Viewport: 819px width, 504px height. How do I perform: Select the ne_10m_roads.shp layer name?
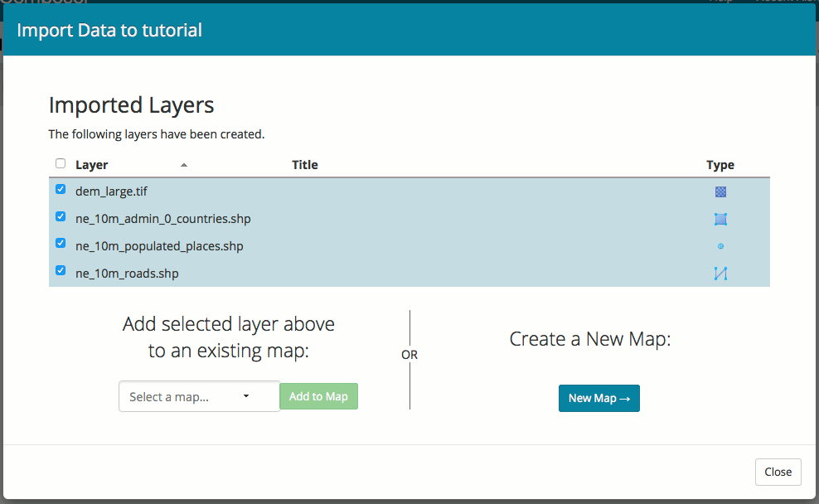coord(127,274)
